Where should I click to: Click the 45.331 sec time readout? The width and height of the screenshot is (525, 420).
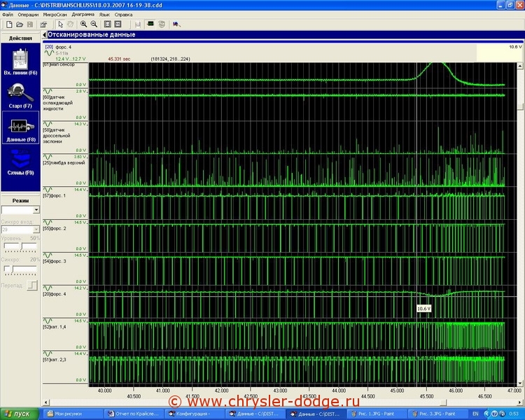coord(119,59)
